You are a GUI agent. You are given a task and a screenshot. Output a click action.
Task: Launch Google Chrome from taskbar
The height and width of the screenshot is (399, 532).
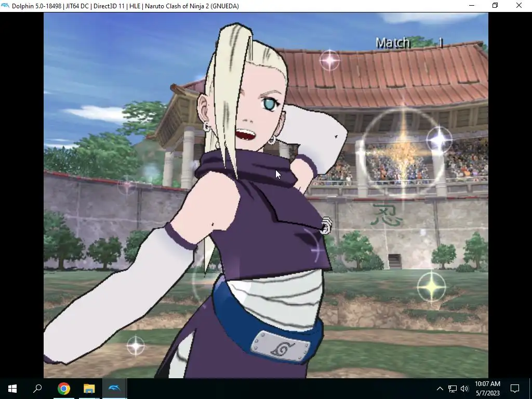coord(63,389)
